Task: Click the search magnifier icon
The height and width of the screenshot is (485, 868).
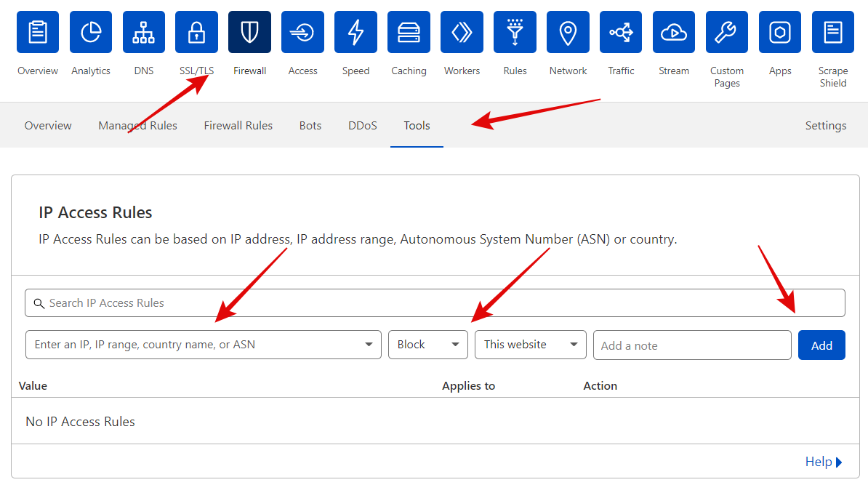Action: coord(39,303)
